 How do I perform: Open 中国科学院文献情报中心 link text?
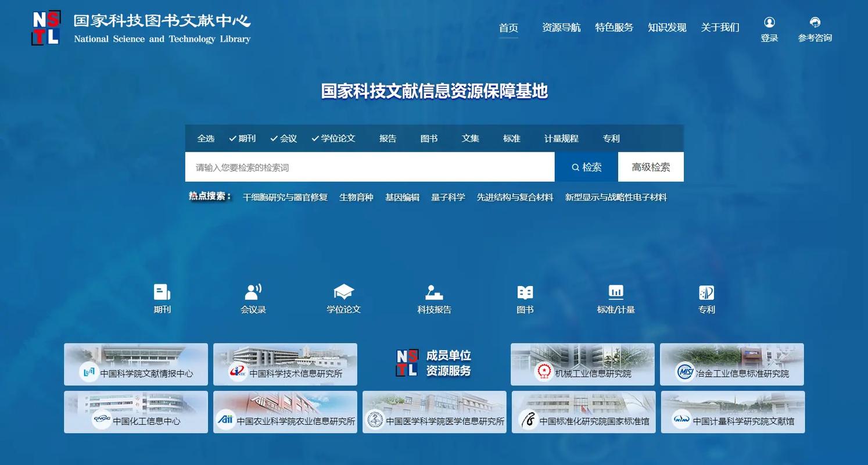146,373
